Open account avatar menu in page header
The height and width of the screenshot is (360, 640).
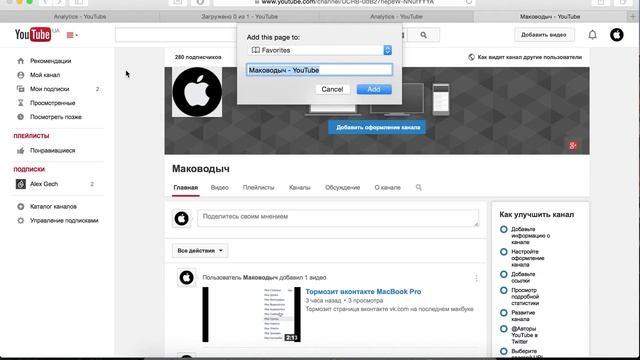pos(616,35)
